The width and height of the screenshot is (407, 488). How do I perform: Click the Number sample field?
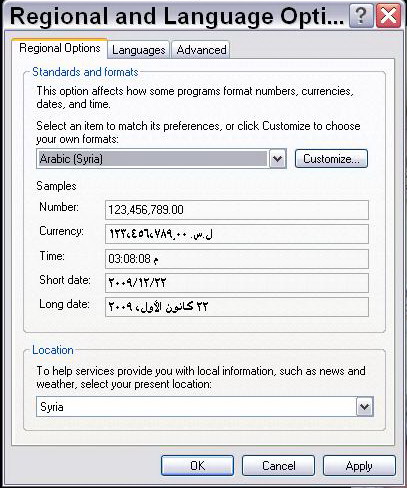[237, 210]
